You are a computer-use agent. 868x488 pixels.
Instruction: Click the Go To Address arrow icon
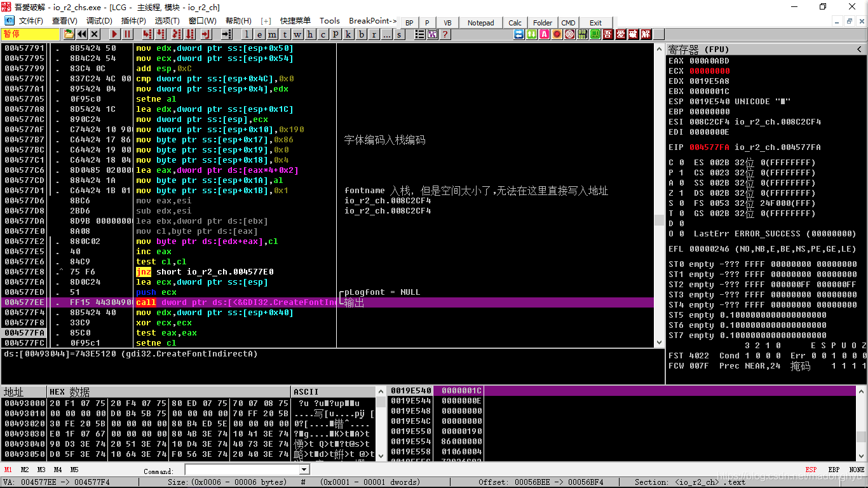coord(226,34)
